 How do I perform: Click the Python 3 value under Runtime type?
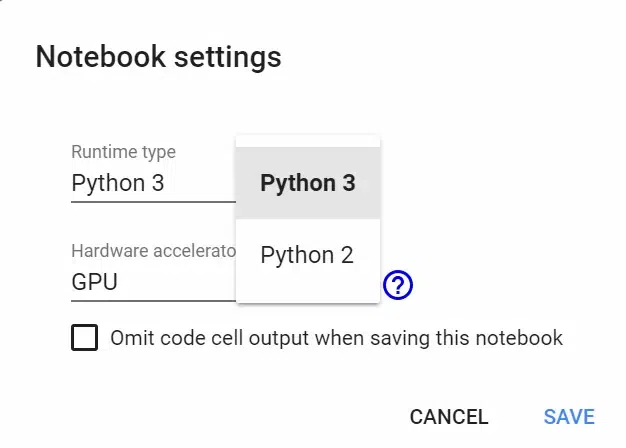pos(118,184)
